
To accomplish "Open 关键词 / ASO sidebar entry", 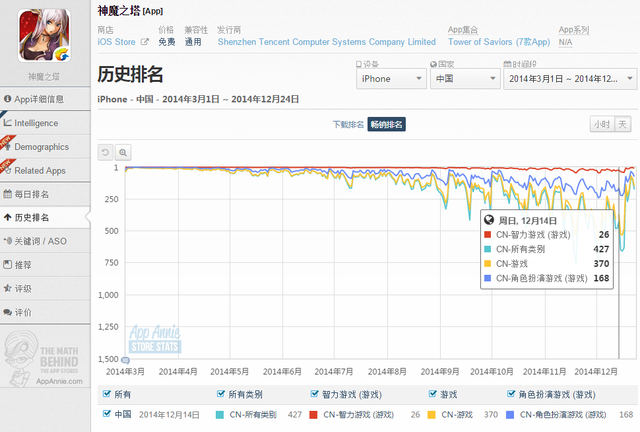I will pos(45,241).
